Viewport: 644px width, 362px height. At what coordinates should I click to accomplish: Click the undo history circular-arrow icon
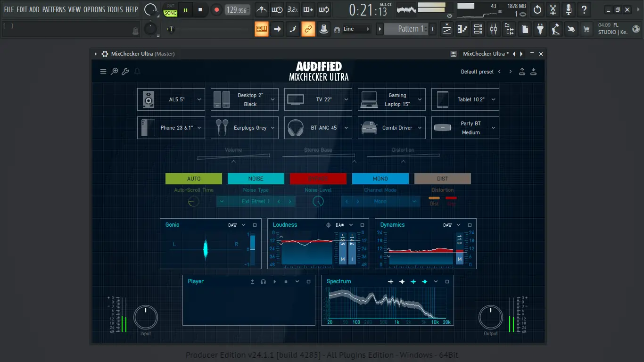pyautogui.click(x=537, y=9)
